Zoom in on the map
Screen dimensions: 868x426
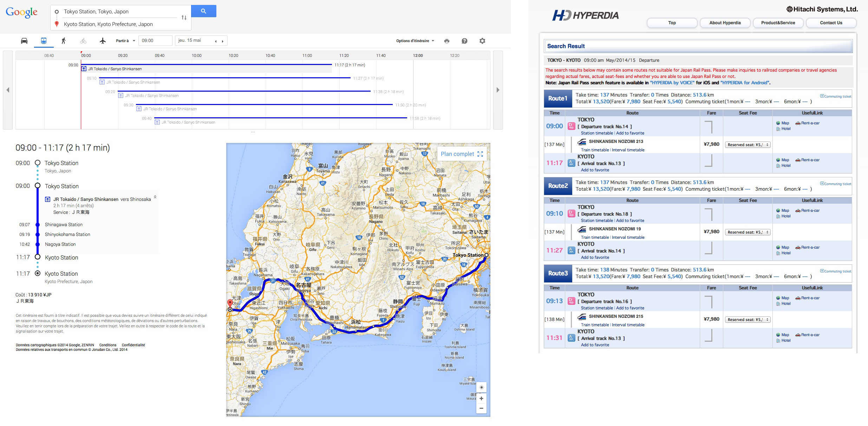tap(481, 398)
